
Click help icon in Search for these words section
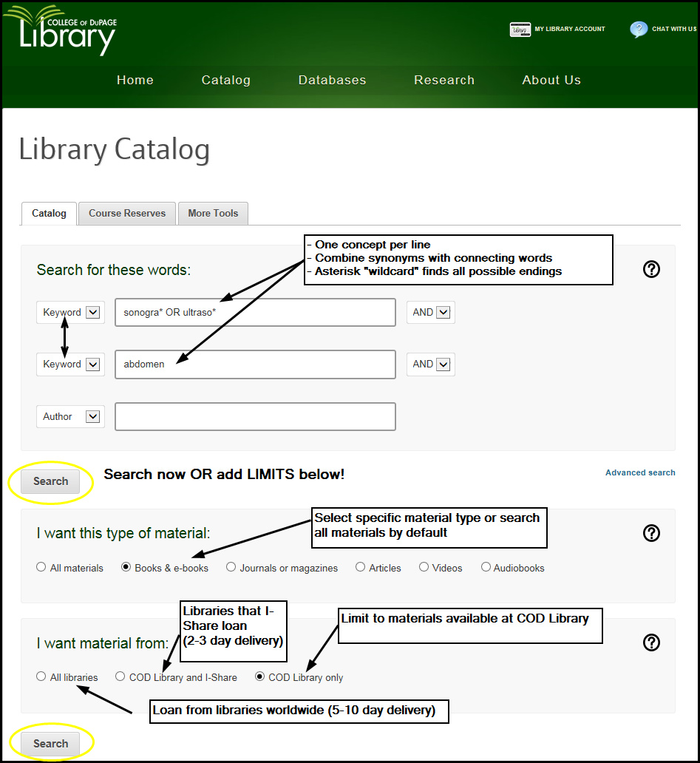pos(651,269)
